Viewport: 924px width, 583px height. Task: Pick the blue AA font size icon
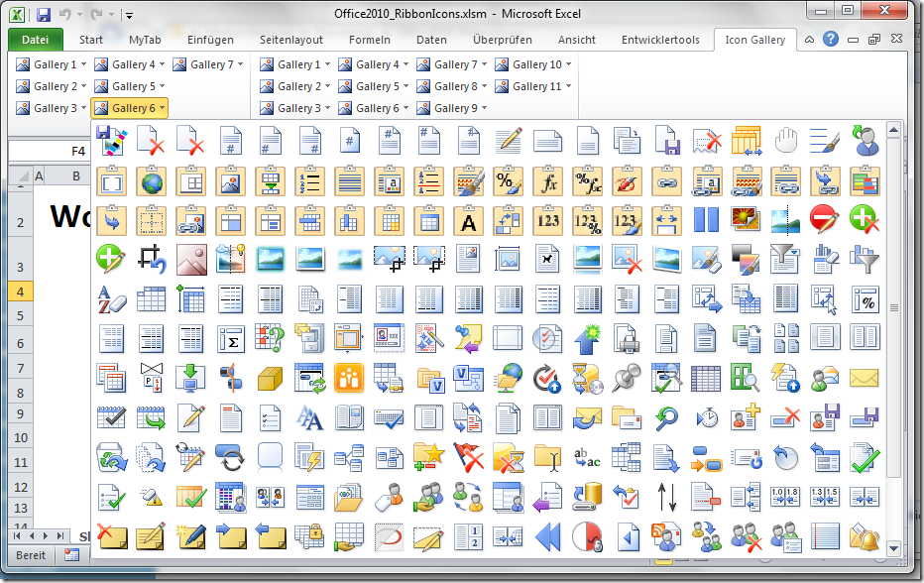pos(310,418)
